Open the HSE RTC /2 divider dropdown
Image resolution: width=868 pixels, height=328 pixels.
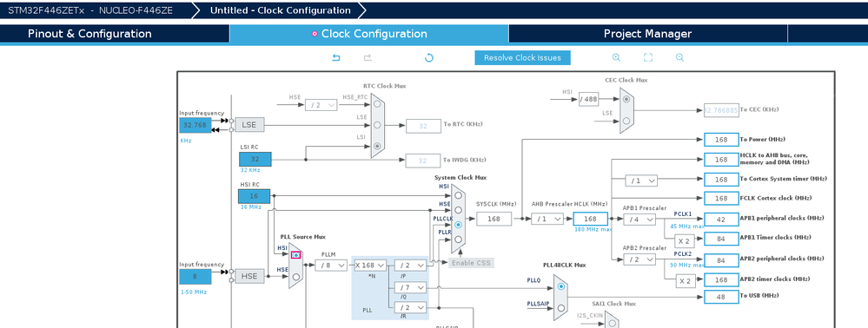point(321,104)
